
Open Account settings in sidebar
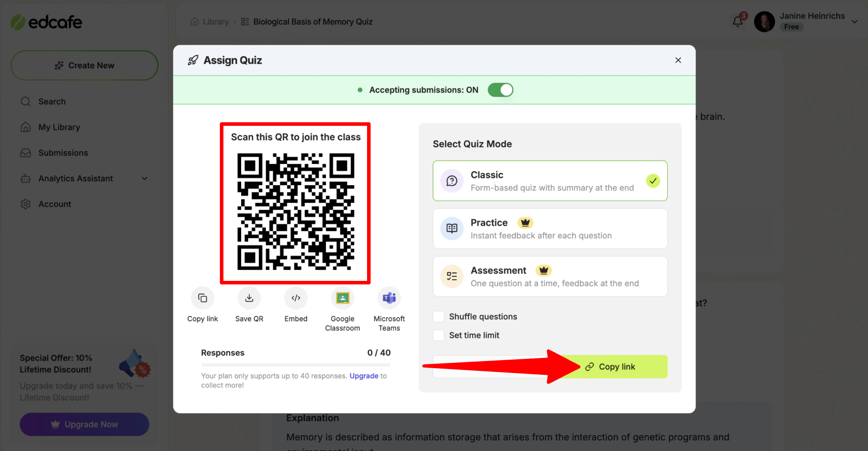click(55, 204)
